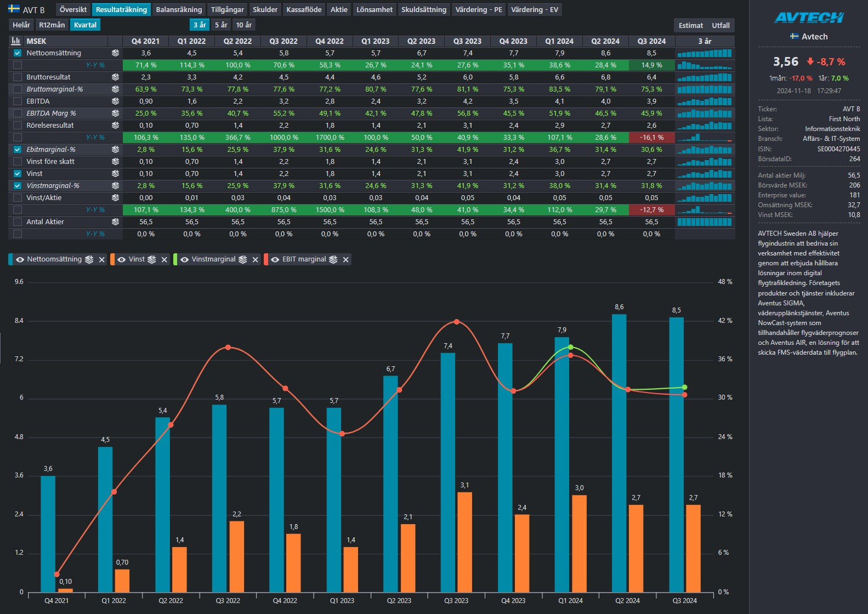The image size is (868, 614).
Task: Click the Swedish flag icon next to AVT B
Action: 14,9
